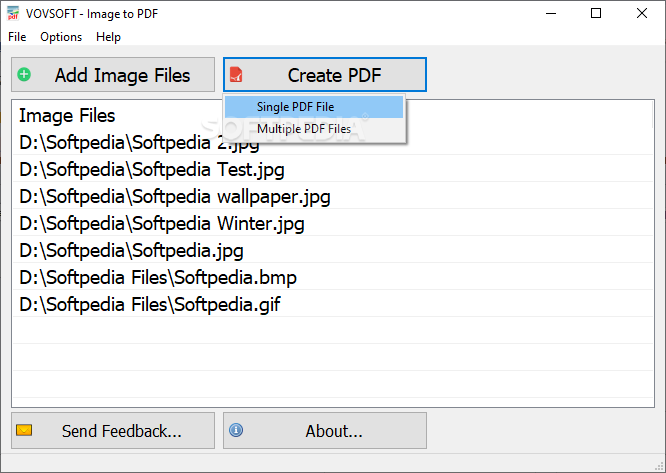666x473 pixels.
Task: Click the Add Image Files button label
Action: 122,75
